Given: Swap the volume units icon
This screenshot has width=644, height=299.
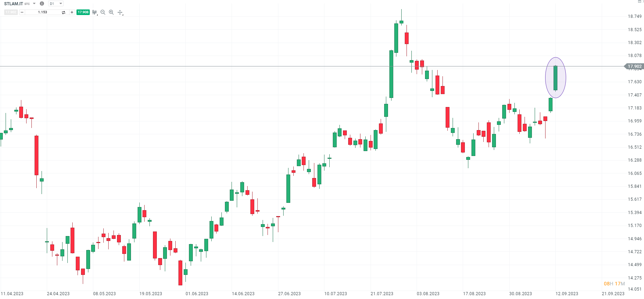Looking at the screenshot, I should click(x=64, y=12).
